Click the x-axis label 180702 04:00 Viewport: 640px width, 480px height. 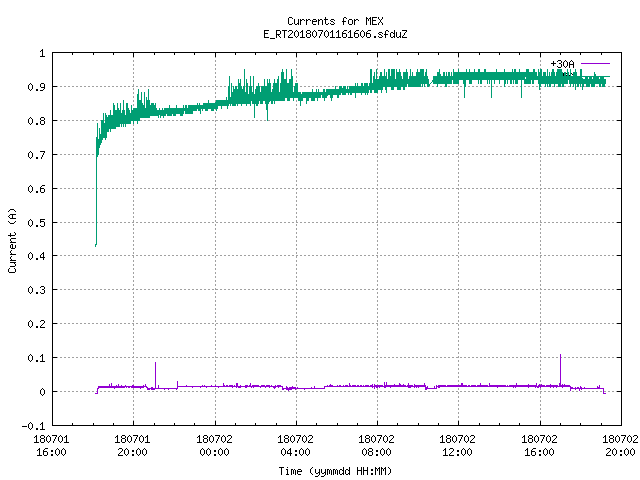295,446
